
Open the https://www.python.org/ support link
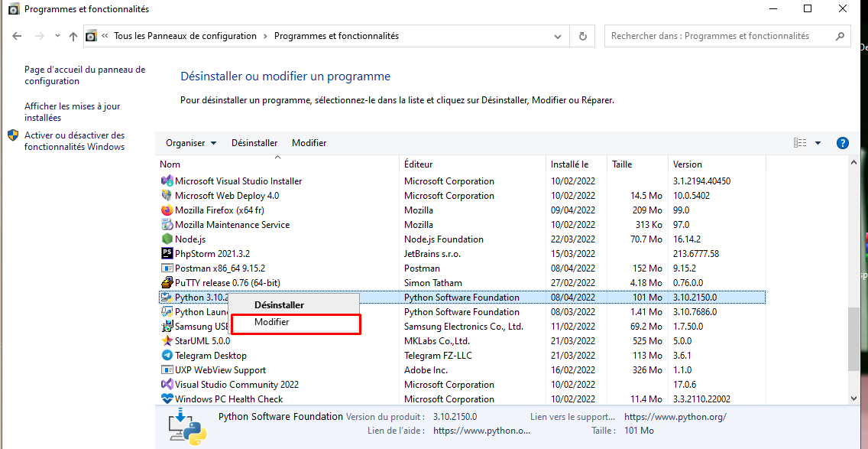(675, 416)
